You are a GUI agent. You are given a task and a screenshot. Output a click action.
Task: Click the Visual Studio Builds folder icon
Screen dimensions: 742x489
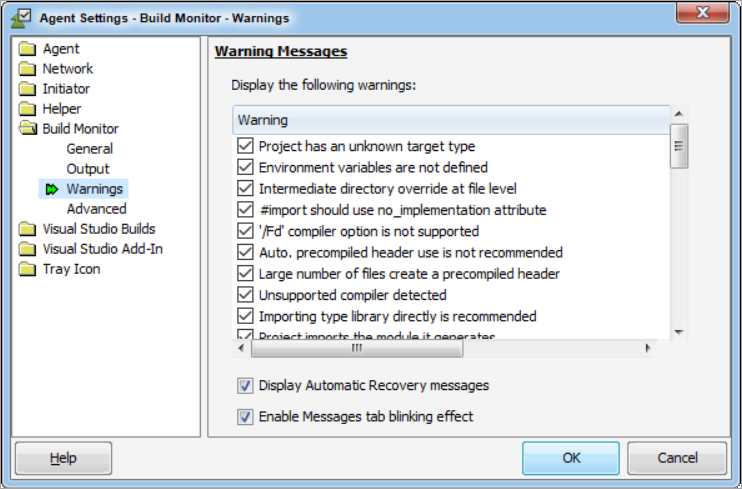(x=27, y=229)
